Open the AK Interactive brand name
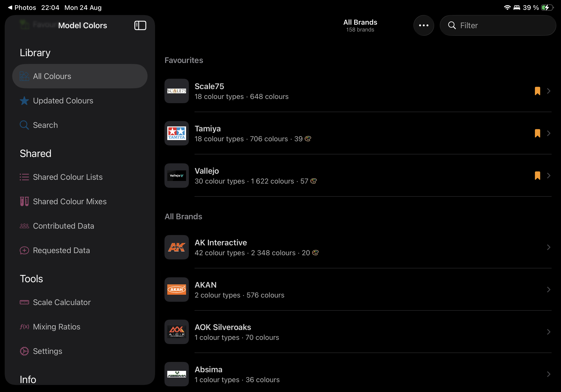Screen dimensions: 561x392 [221, 243]
